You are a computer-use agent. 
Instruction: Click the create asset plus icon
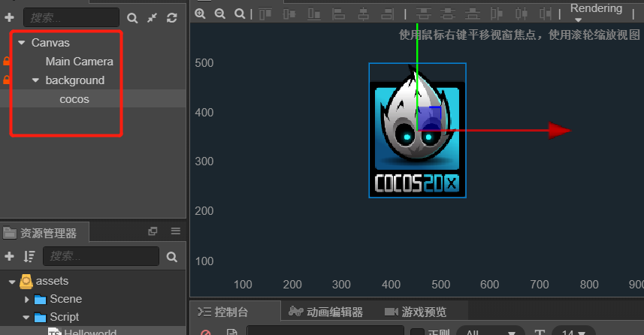[x=9, y=257]
